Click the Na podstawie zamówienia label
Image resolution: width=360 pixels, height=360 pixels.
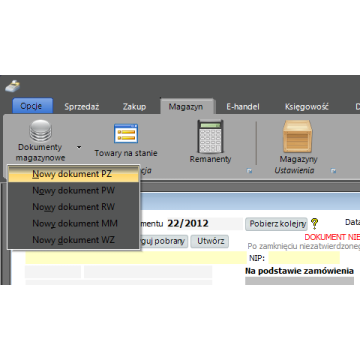tap(299, 271)
